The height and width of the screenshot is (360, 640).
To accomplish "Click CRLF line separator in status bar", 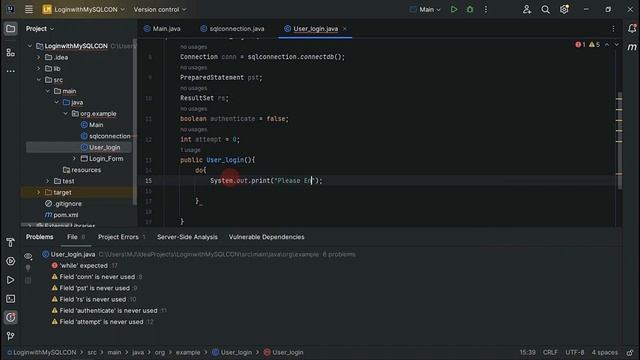I will pos(550,352).
